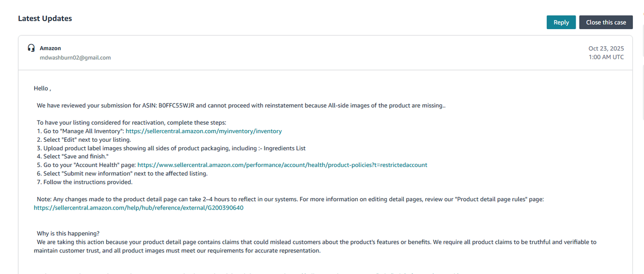Click the Amazon sender name
644x274 pixels.
point(50,48)
